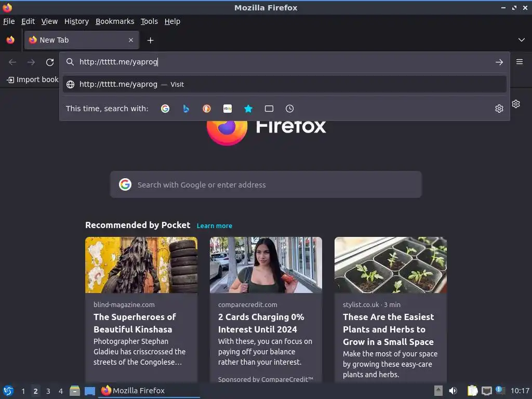This screenshot has width=532, height=399.
Task: Open the Edit menu
Action: point(28,21)
